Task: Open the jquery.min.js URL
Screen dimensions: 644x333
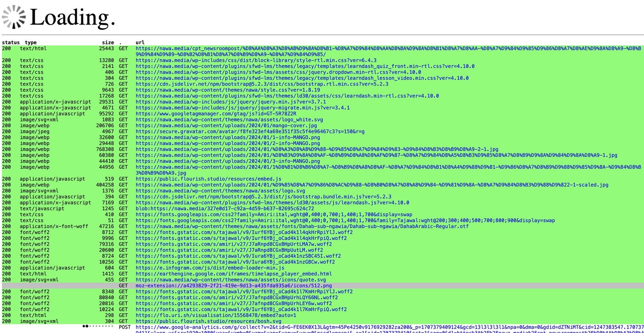Action: point(231,102)
